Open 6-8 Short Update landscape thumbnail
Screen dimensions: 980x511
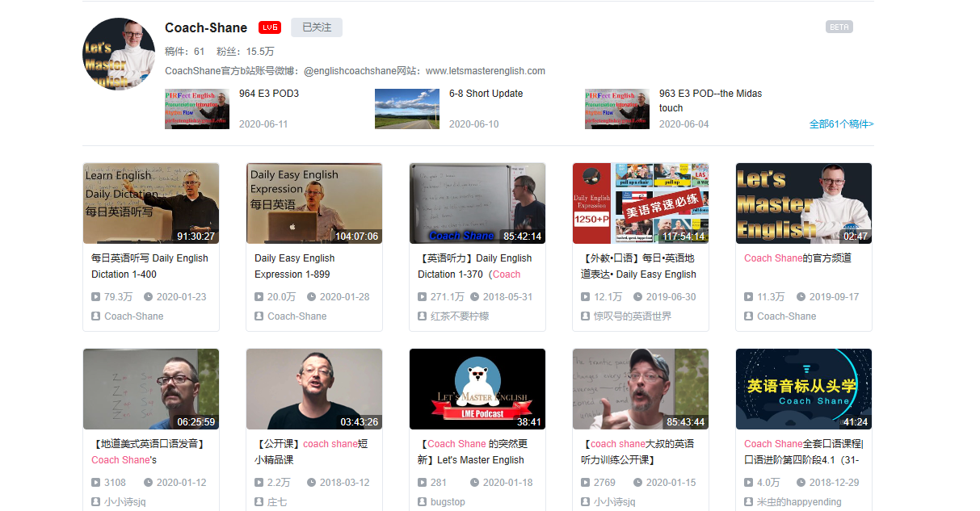point(407,109)
